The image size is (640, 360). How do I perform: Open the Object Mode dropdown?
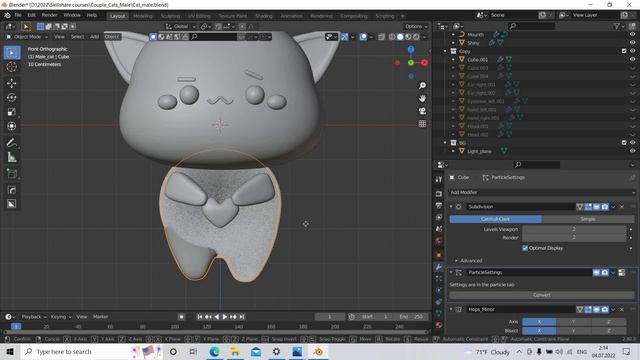[x=27, y=37]
